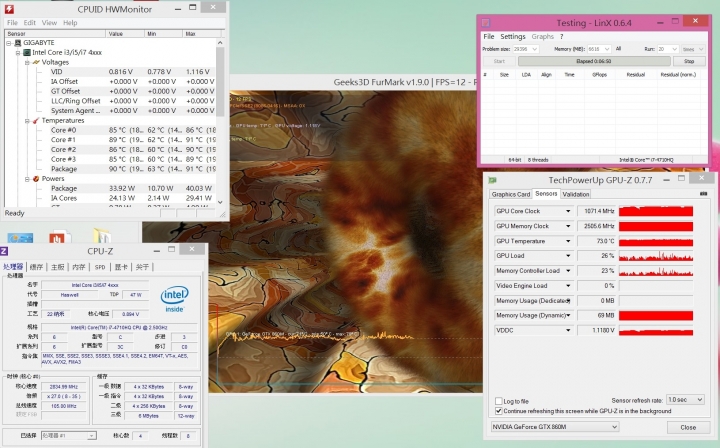Screen dimensions: 720x448
Task: Click the HWMonitor vertical scrollbar down arrow
Action: click(x=220, y=202)
